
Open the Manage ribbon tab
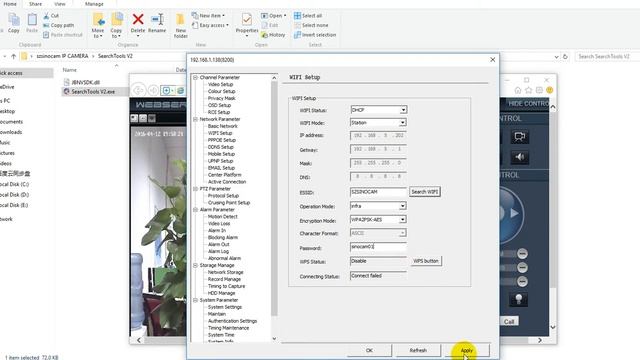(x=94, y=4)
